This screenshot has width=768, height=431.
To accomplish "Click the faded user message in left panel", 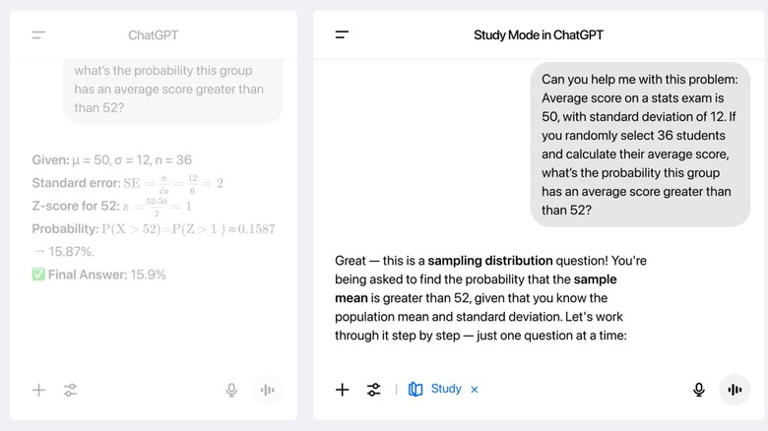I will pyautogui.click(x=172, y=90).
